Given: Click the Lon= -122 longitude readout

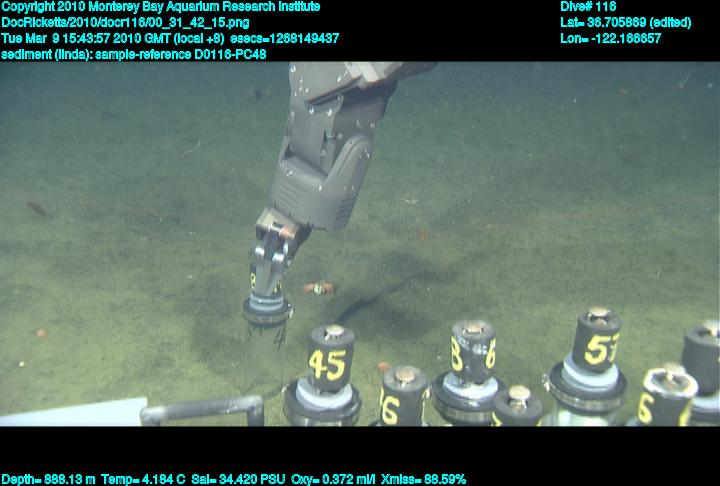Looking at the screenshot, I should 610,38.
